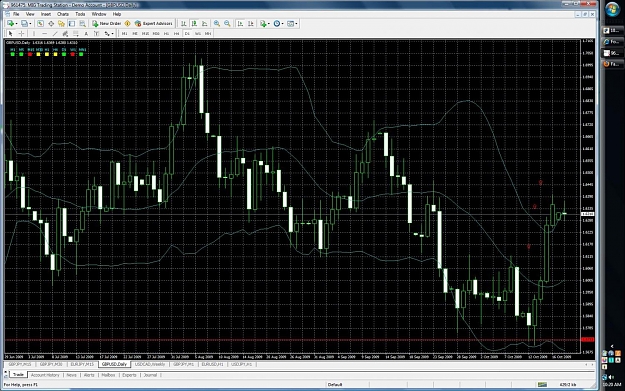Click the New Order button
This screenshot has height=391, width=625.
tap(106, 24)
